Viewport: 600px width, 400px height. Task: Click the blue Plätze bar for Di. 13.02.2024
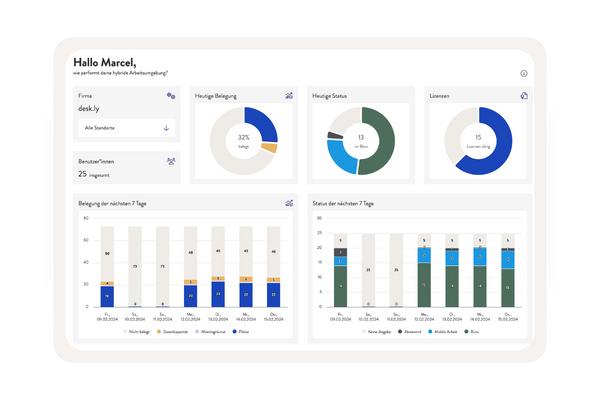click(218, 294)
